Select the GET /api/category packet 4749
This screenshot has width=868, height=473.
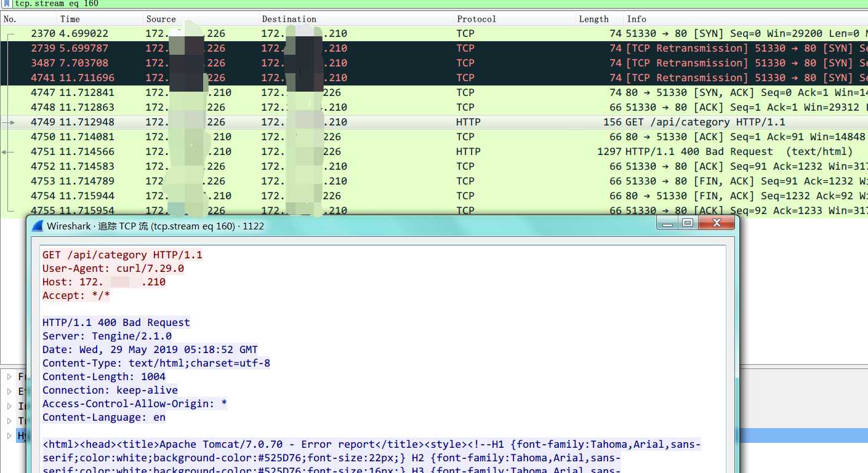pyautogui.click(x=434, y=122)
